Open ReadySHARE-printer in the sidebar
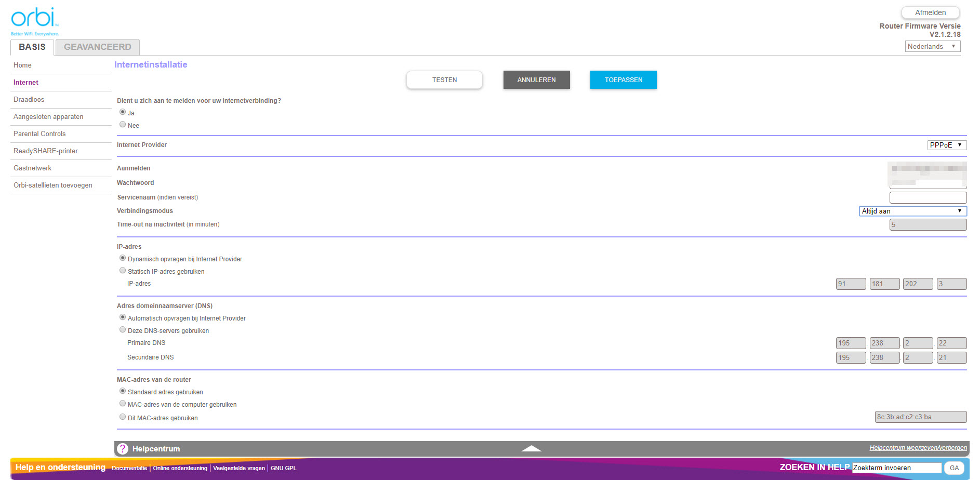This screenshot has width=980, height=480. 46,151
